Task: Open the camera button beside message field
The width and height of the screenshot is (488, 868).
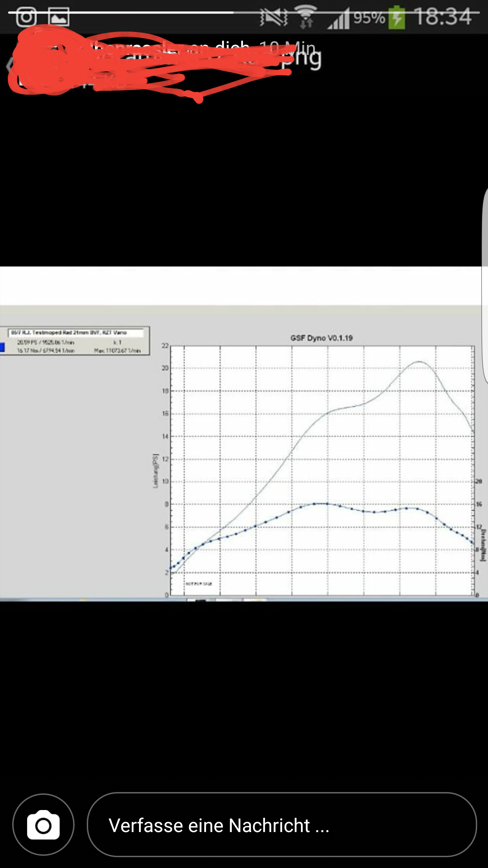Action: point(43,825)
